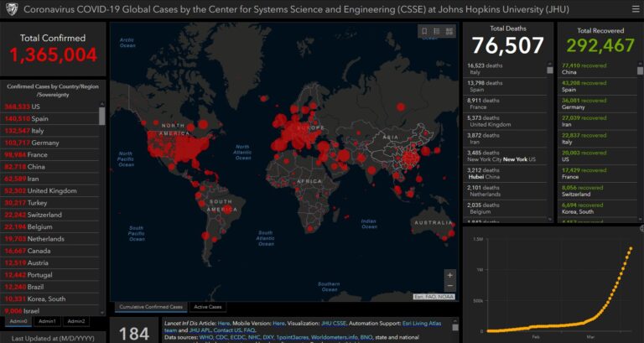Open the 1point3acres data source link
This screenshot has height=343, width=644.
point(292,337)
